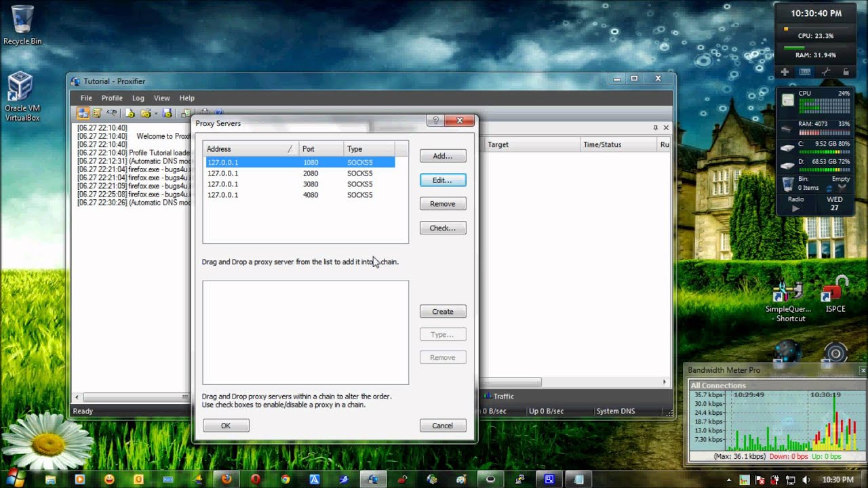Close the Bandwidth Meter Pro window
The height and width of the screenshot is (488, 868).
tap(863, 370)
